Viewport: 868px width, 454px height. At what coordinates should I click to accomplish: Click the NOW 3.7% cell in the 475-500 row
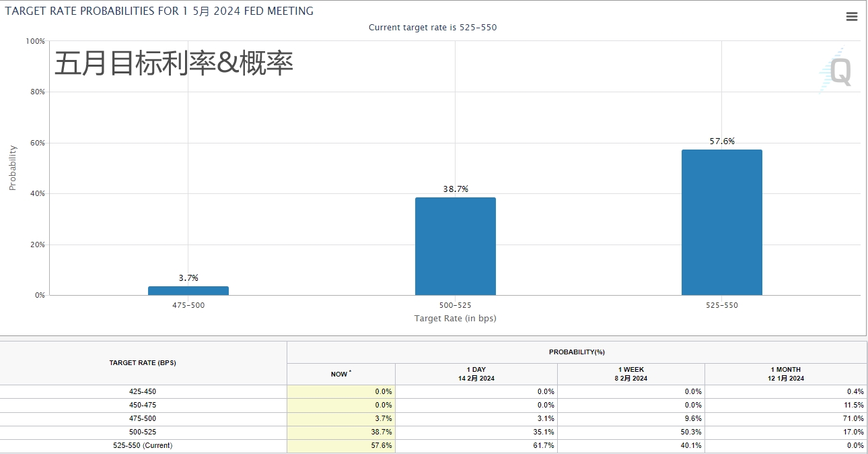(x=341, y=419)
